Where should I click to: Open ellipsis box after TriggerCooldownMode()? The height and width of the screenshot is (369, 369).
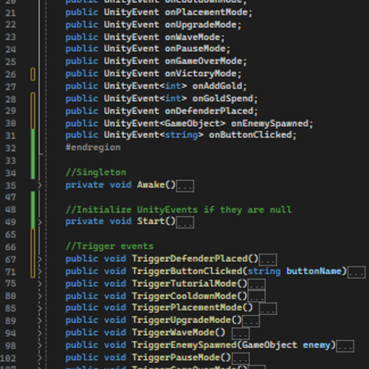pyautogui.click(x=257, y=297)
